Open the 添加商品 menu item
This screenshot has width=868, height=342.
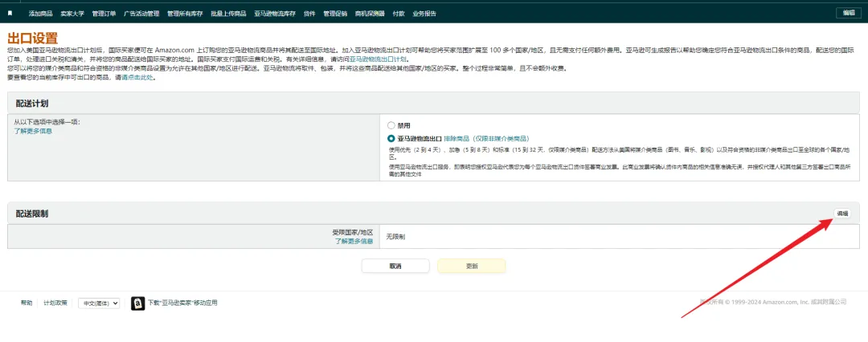pyautogui.click(x=40, y=14)
